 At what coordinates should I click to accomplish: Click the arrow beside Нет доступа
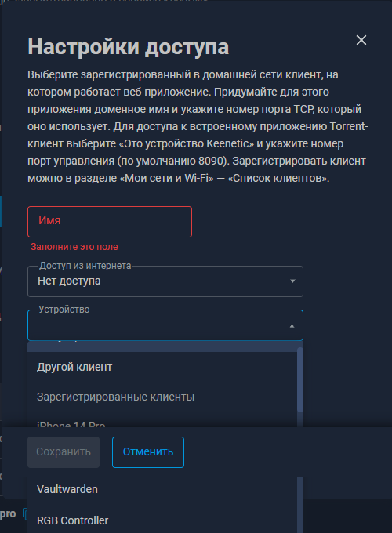tap(292, 281)
